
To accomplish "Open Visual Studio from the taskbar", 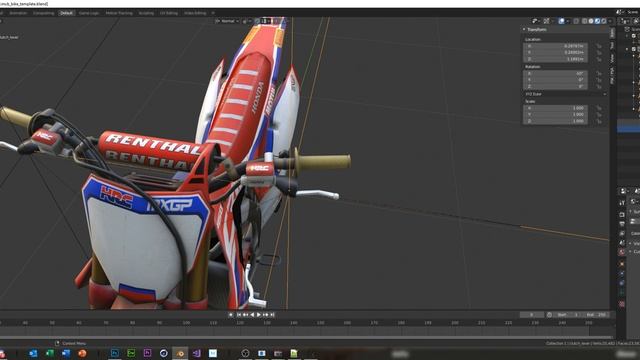I will click(196, 353).
